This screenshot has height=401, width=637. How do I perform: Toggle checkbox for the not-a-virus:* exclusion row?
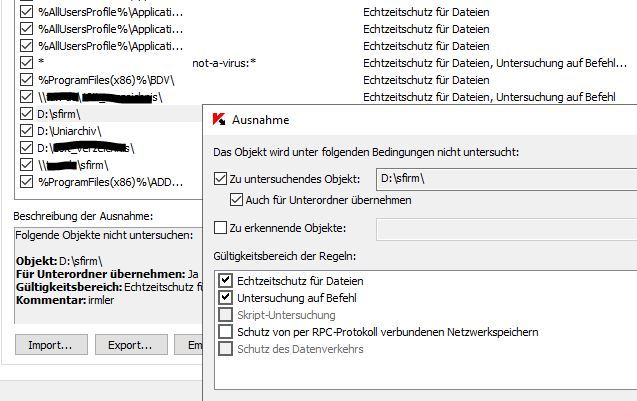click(x=26, y=63)
